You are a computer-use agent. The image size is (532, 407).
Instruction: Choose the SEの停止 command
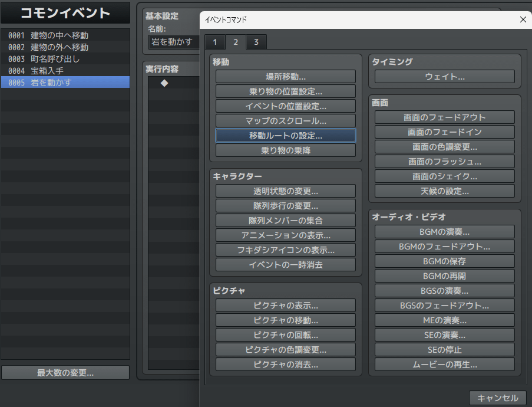[x=444, y=350]
